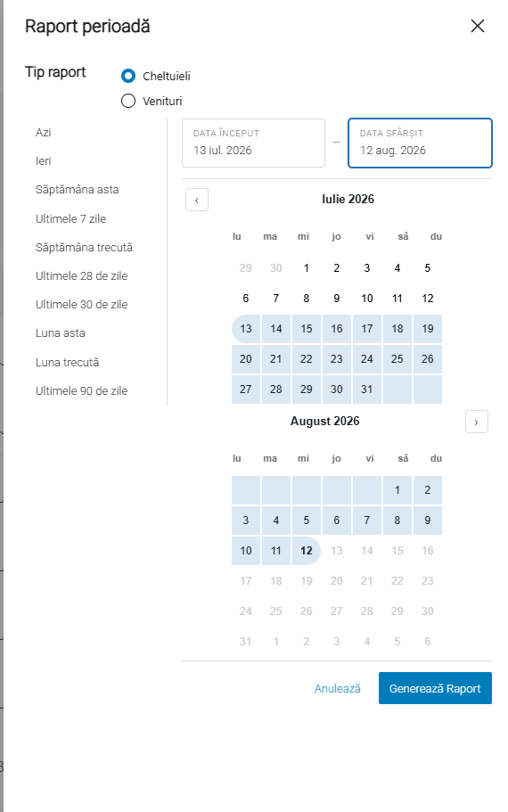
Task: Select the Cheltuieli radio button
Action: pos(128,76)
